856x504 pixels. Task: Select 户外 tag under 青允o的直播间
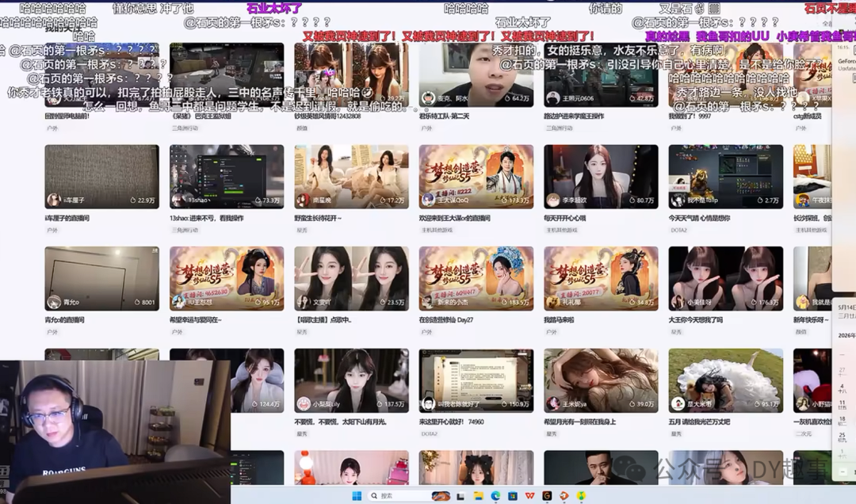[52, 332]
